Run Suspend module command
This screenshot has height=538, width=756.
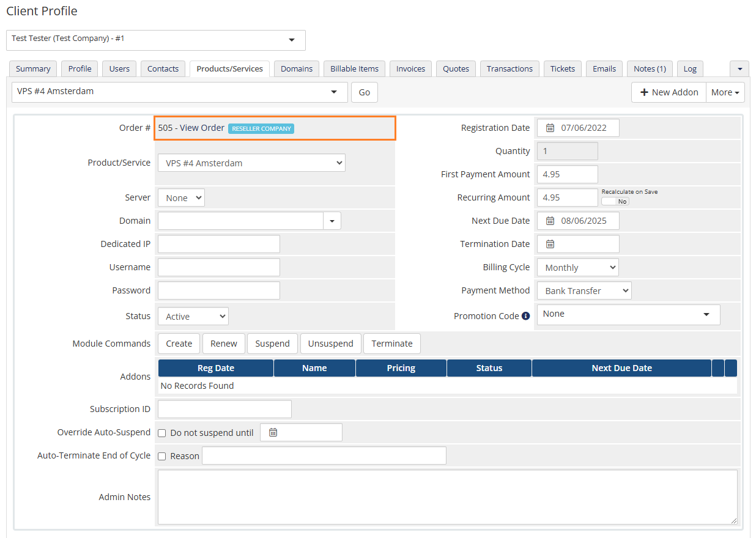coord(272,344)
